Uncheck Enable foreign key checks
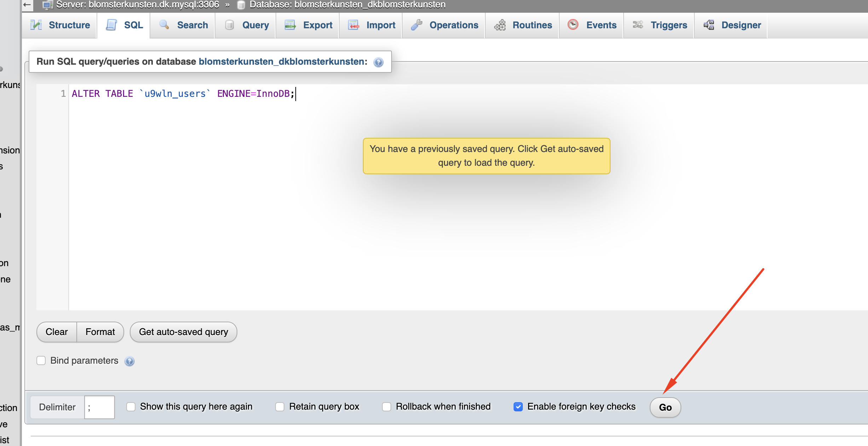The width and height of the screenshot is (868, 446). point(518,407)
